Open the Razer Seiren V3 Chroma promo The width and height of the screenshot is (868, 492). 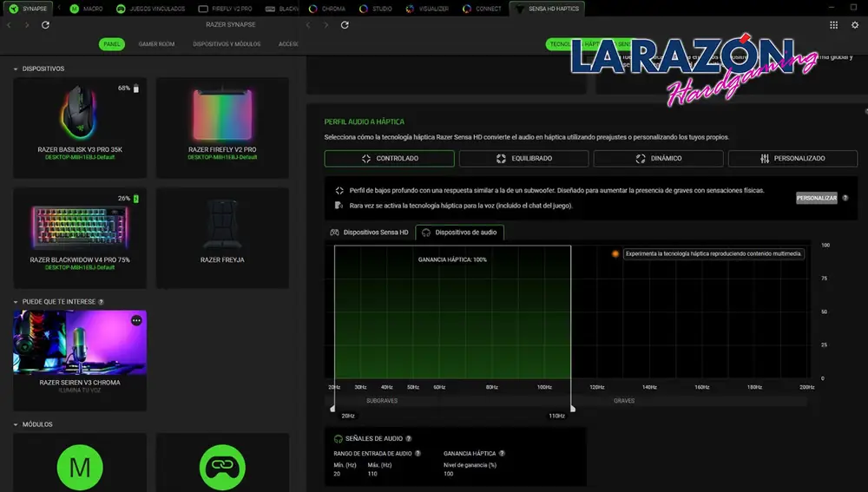click(80, 360)
